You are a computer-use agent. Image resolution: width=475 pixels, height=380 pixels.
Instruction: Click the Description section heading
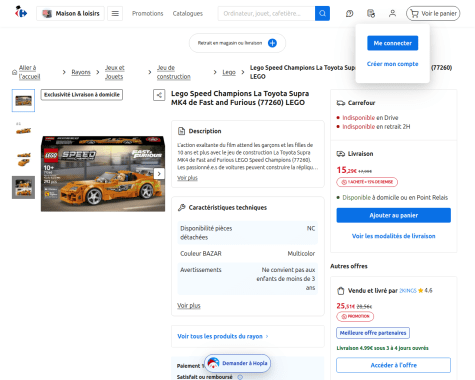(205, 131)
